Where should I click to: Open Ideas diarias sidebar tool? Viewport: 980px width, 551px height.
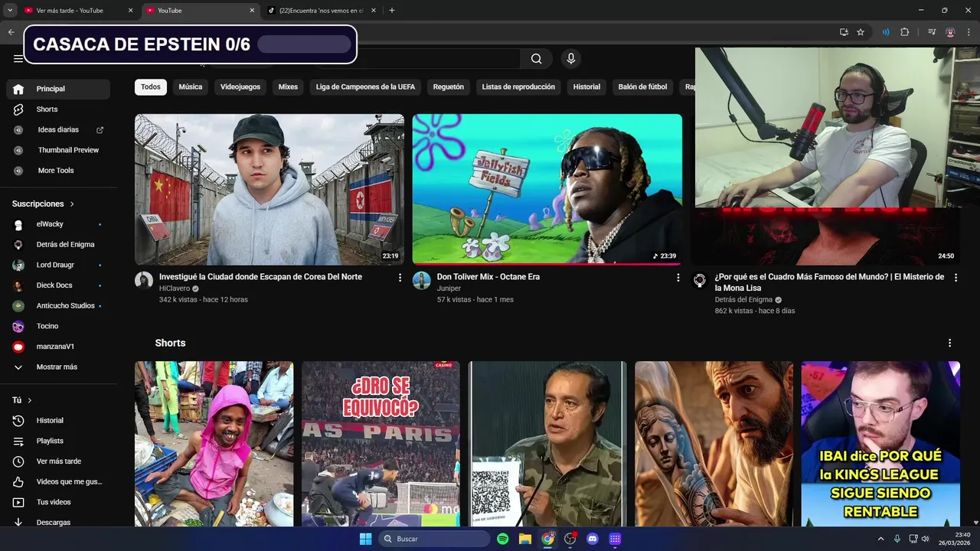(x=58, y=130)
